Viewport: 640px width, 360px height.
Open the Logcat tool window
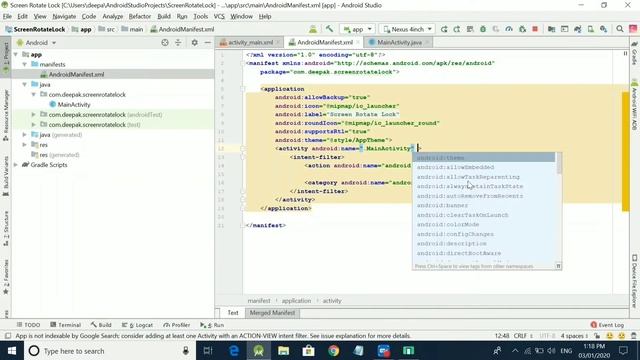[137, 325]
